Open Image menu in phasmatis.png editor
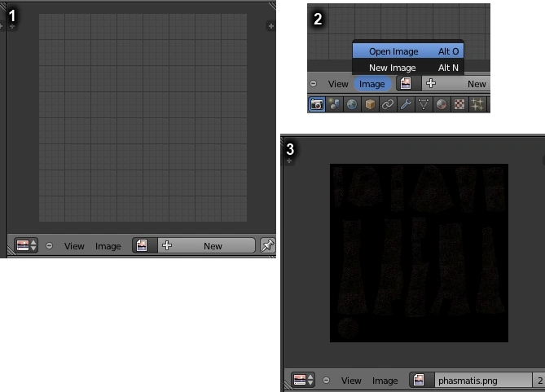Screen dimensions: 545x392 pos(385,381)
